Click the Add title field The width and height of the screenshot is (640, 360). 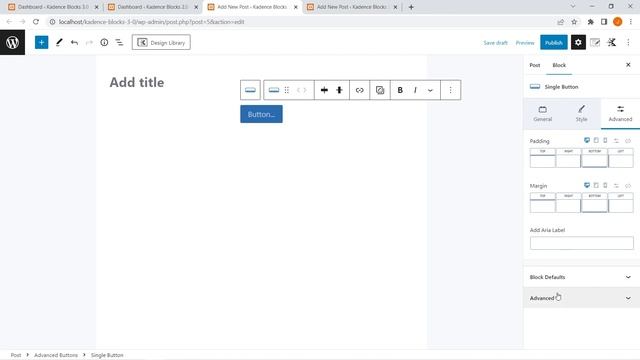pos(137,82)
